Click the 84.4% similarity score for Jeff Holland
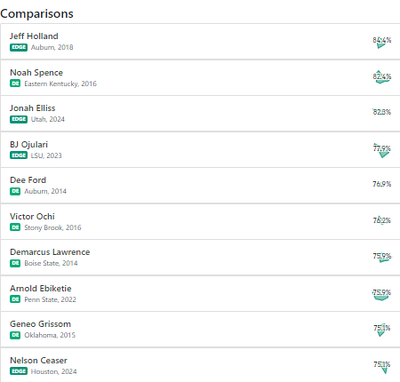Image resolution: width=400 pixels, height=382 pixels. coord(382,40)
